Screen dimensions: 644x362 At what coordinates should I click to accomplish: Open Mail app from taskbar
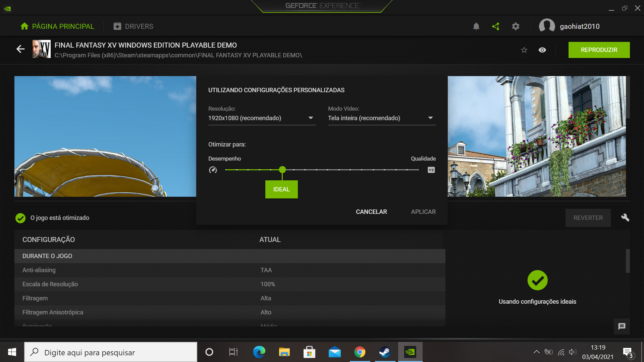(x=334, y=352)
